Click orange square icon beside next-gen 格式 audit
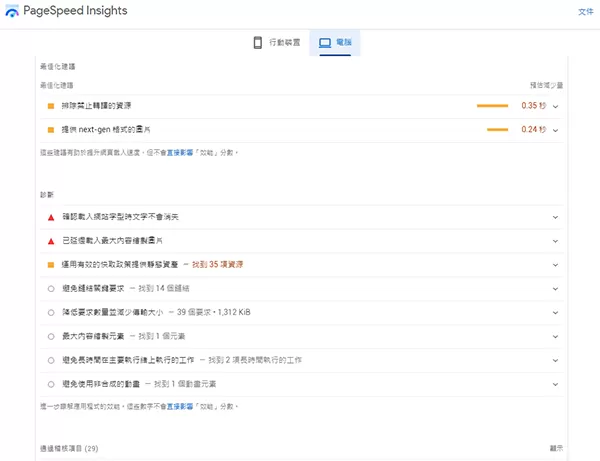Screen dimensions: 600x461 coord(50,129)
